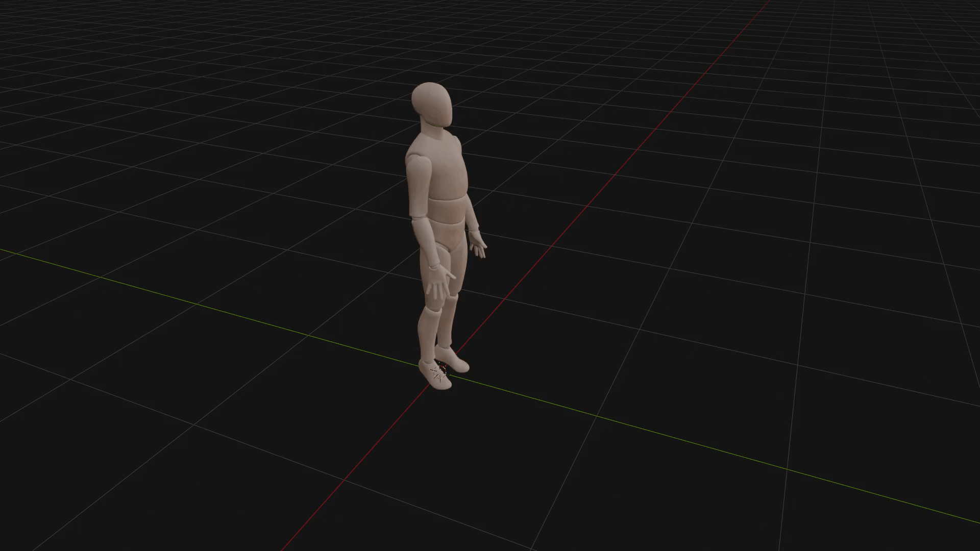This screenshot has width=980, height=551.
Task: Click the mannequin's front foot
Action: (435, 374)
